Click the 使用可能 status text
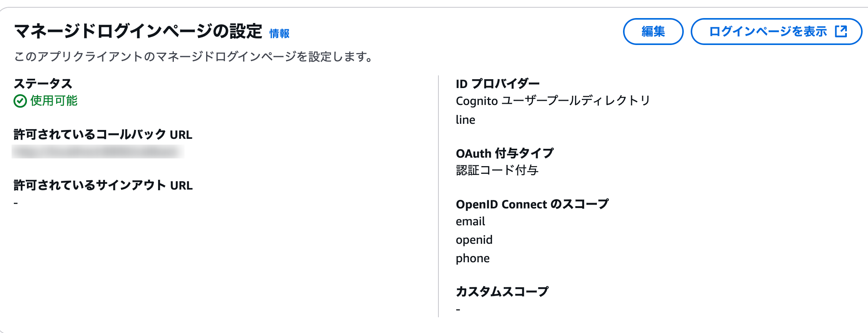 54,101
